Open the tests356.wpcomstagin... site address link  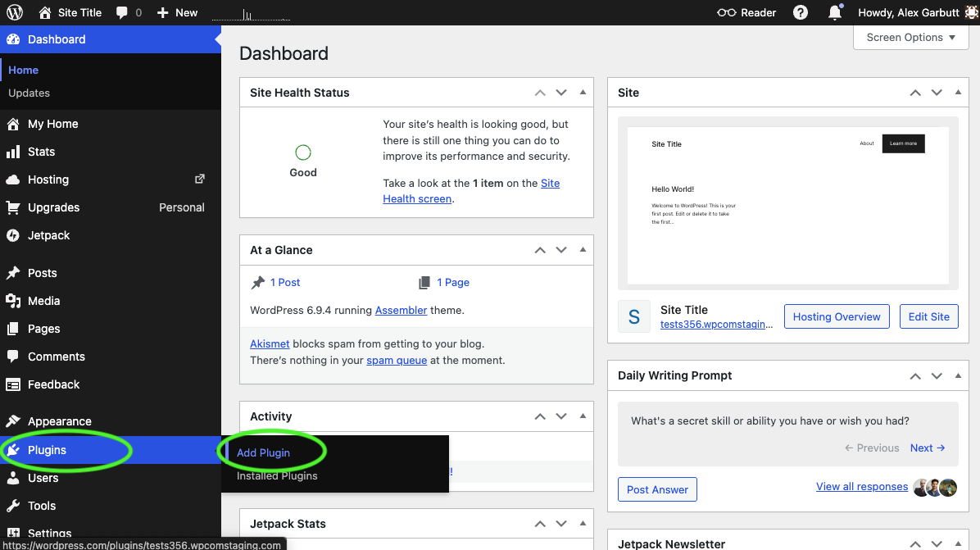716,325
